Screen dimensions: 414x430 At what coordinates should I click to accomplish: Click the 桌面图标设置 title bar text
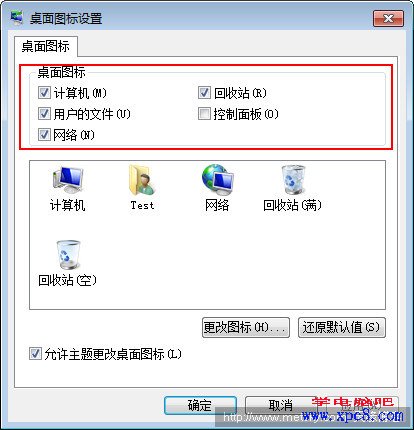[66, 18]
